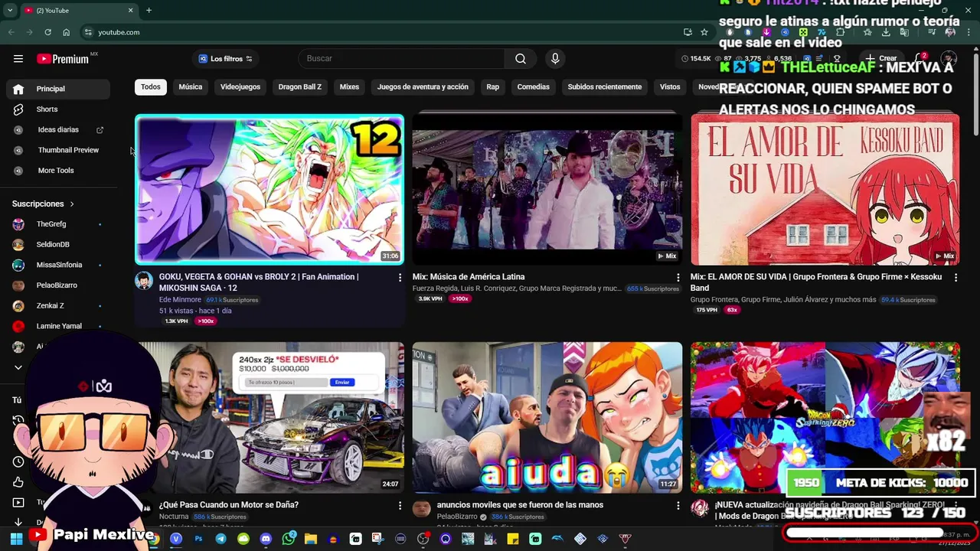Screen dimensions: 980x551
Task: Select the Rap filter chip
Action: 493,86
